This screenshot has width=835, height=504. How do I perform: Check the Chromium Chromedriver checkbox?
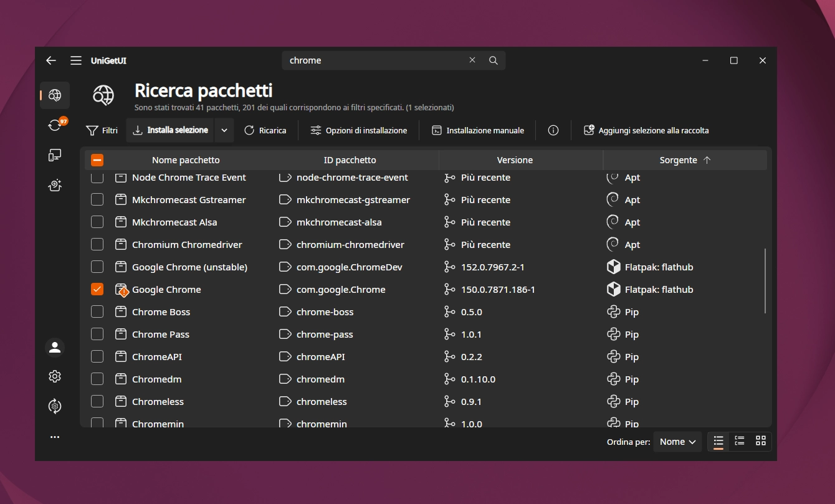click(x=97, y=245)
